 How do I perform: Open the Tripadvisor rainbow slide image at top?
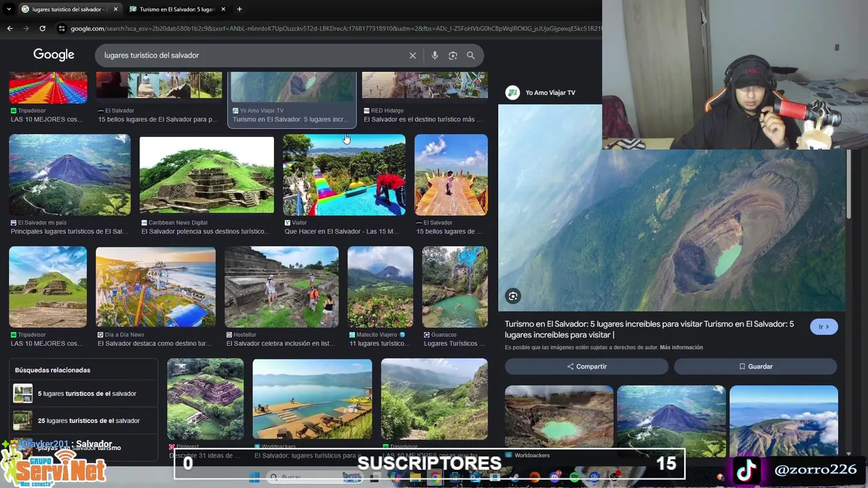tap(48, 87)
